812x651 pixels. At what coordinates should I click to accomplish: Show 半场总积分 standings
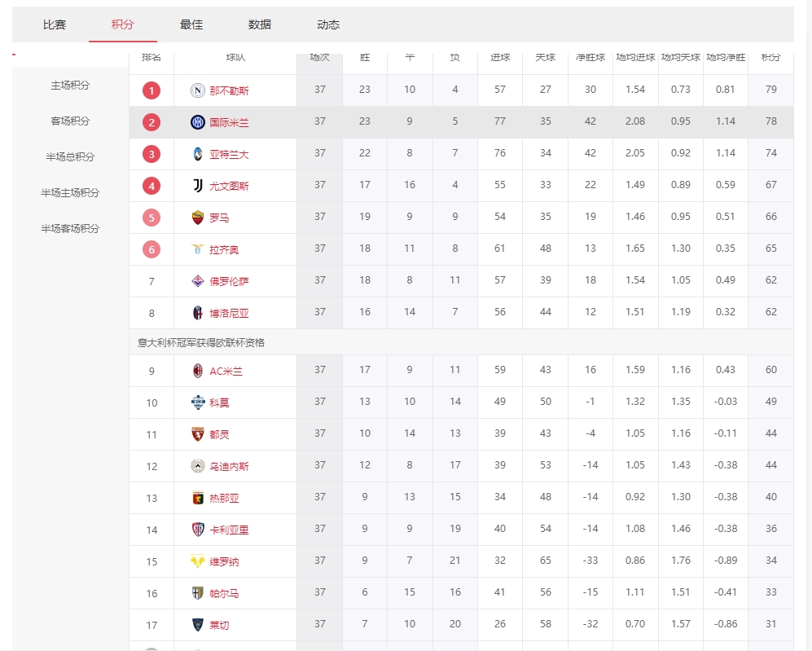70,157
